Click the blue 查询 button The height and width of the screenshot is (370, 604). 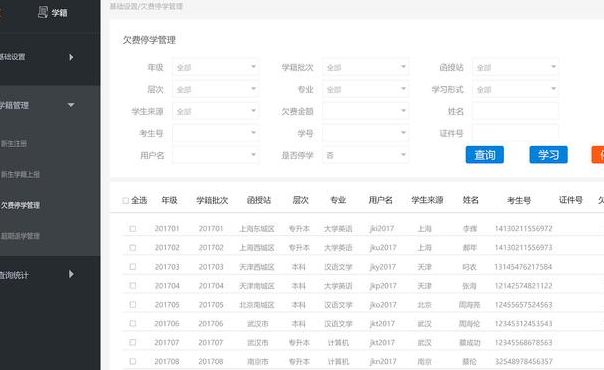pyautogui.click(x=485, y=155)
